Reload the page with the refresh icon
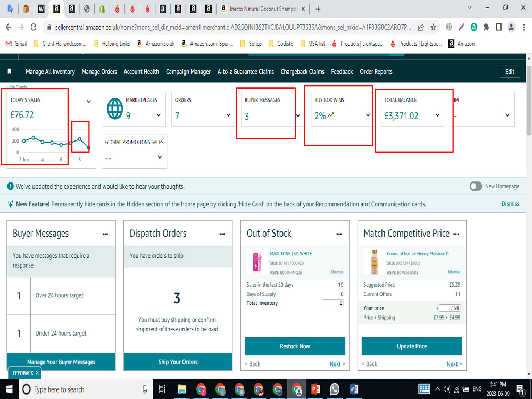 click(x=34, y=27)
